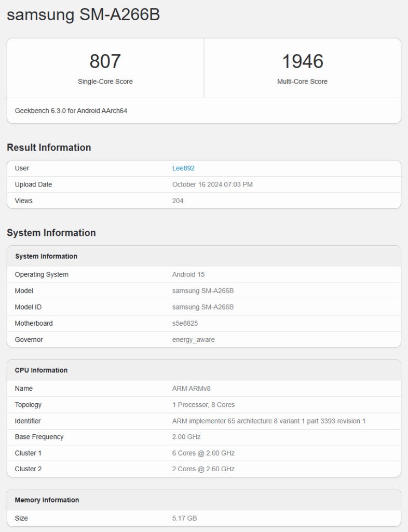Screen dimensions: 408x532
Task: Click the 807 single-core score value
Action: click(105, 61)
